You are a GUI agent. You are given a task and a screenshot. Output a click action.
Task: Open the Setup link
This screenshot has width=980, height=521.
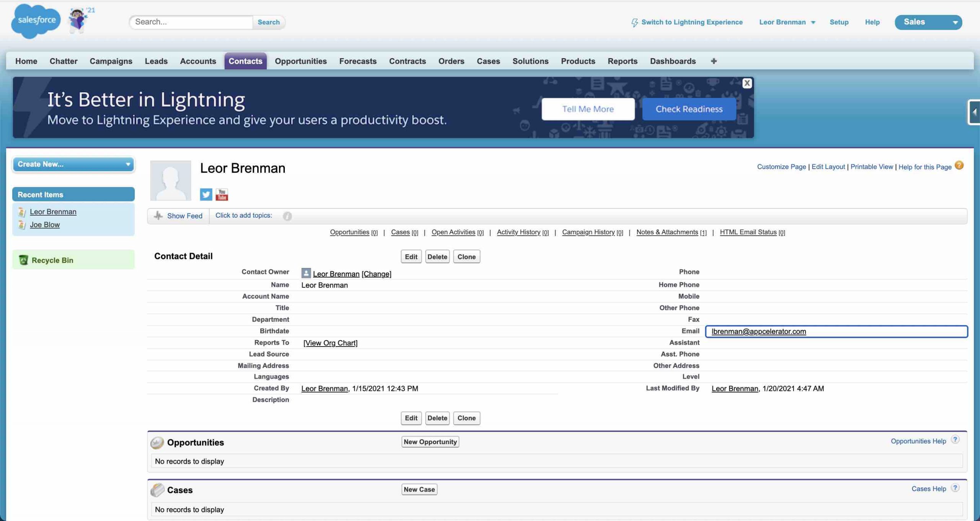[x=839, y=22]
